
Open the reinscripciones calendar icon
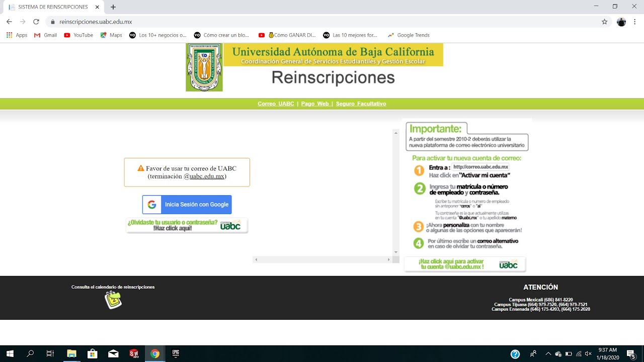pyautogui.click(x=113, y=300)
